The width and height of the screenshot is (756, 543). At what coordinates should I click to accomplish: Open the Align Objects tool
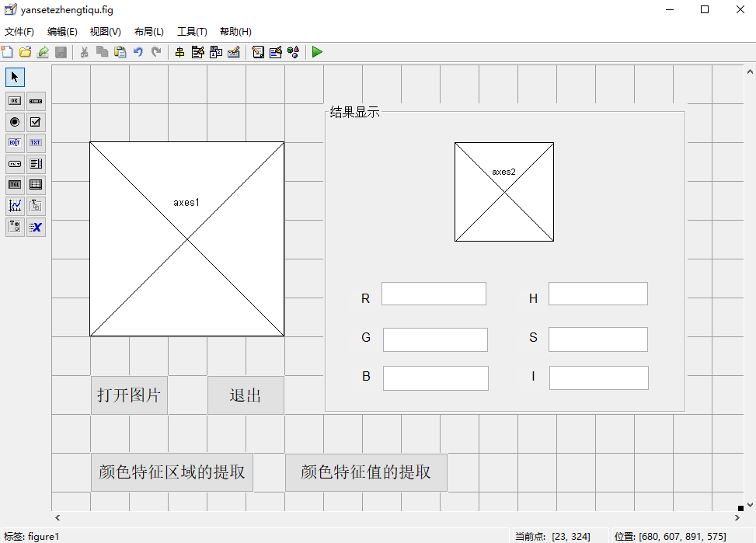(179, 52)
